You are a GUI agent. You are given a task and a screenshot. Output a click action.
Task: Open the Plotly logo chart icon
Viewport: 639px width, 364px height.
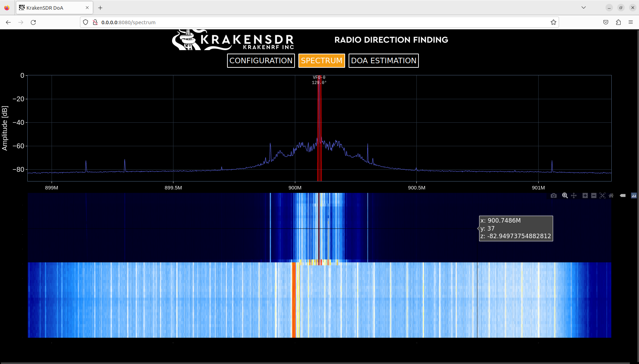634,196
